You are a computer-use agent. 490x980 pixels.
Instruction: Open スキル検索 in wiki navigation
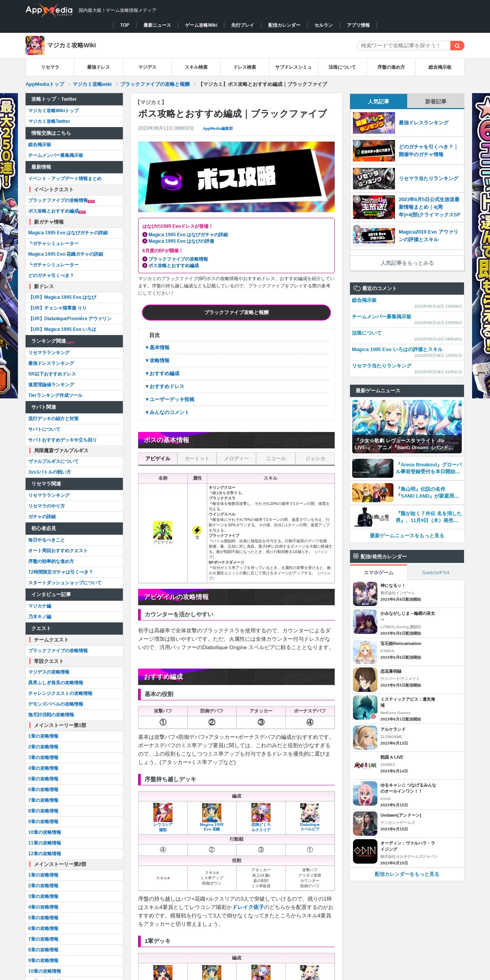(x=196, y=67)
